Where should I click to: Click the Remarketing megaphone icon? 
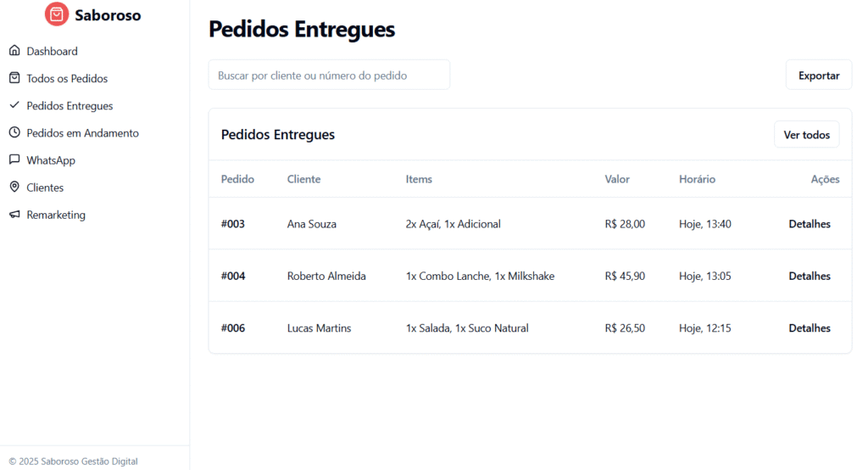(x=14, y=215)
